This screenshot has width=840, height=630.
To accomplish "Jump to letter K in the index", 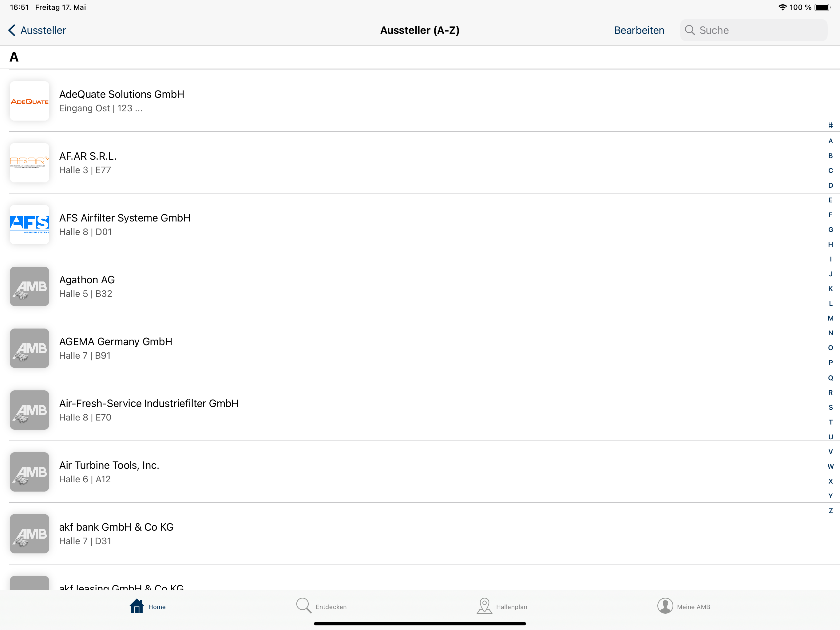I will (x=830, y=289).
